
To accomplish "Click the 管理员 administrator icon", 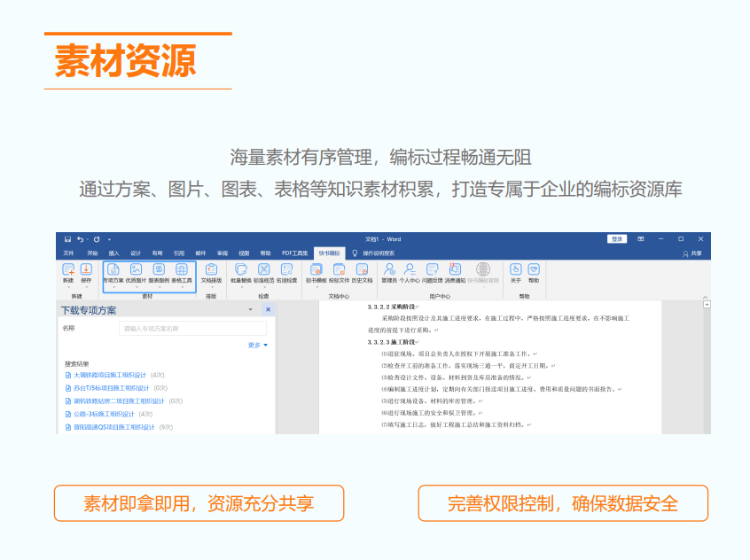I will coord(389,269).
